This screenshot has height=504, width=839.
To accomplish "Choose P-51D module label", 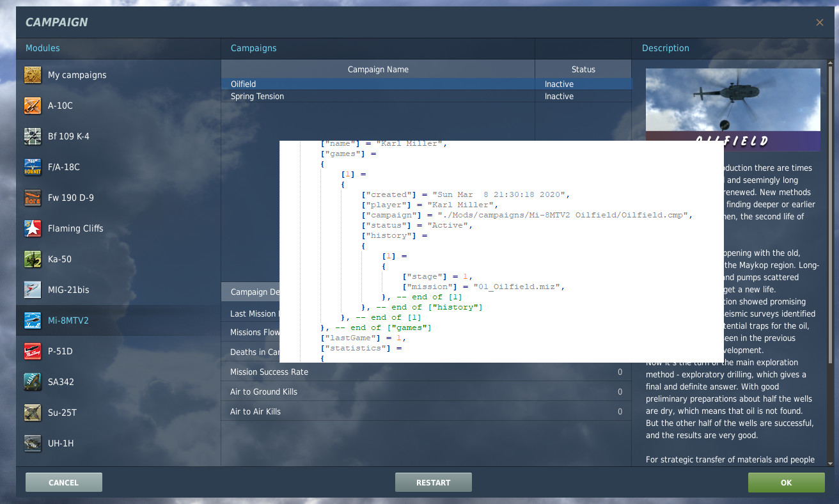I will tap(61, 351).
